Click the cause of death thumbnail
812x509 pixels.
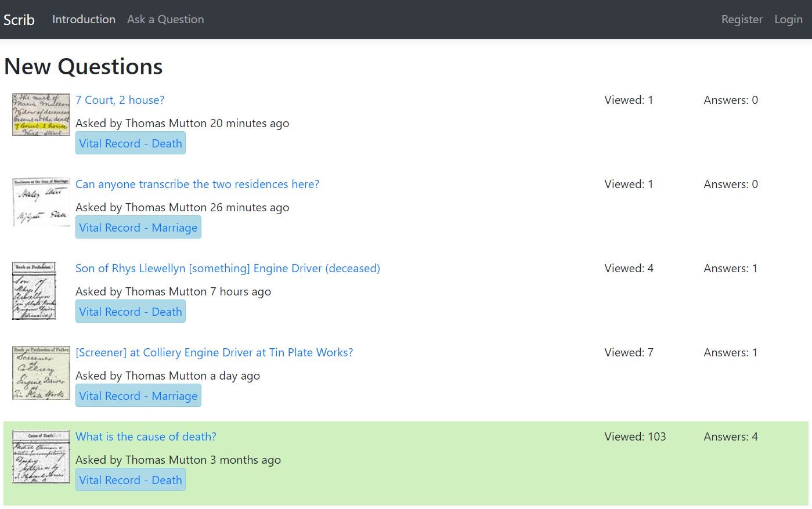41,457
